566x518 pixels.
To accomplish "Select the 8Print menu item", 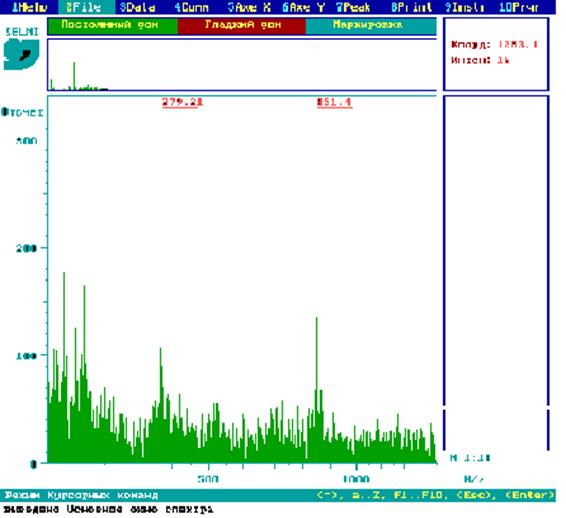I will coord(412,7).
